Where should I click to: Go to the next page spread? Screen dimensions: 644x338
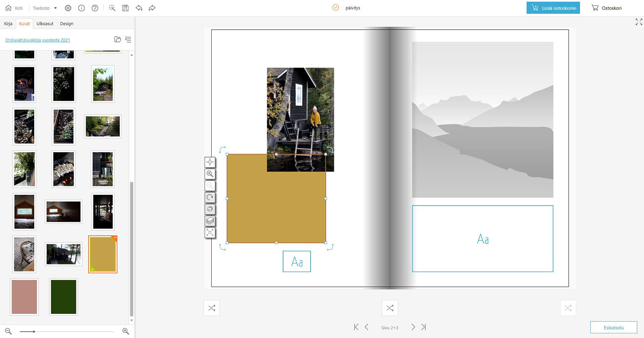(413, 327)
